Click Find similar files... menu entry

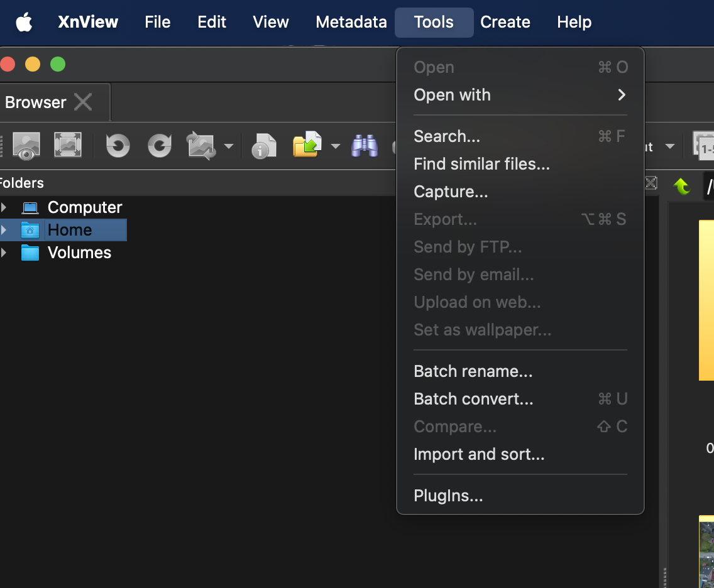(x=481, y=164)
